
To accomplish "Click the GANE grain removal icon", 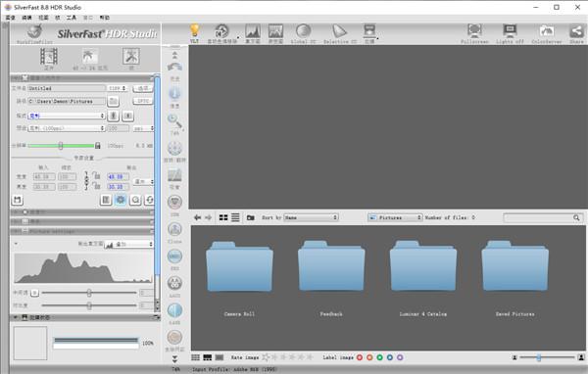I will click(174, 310).
